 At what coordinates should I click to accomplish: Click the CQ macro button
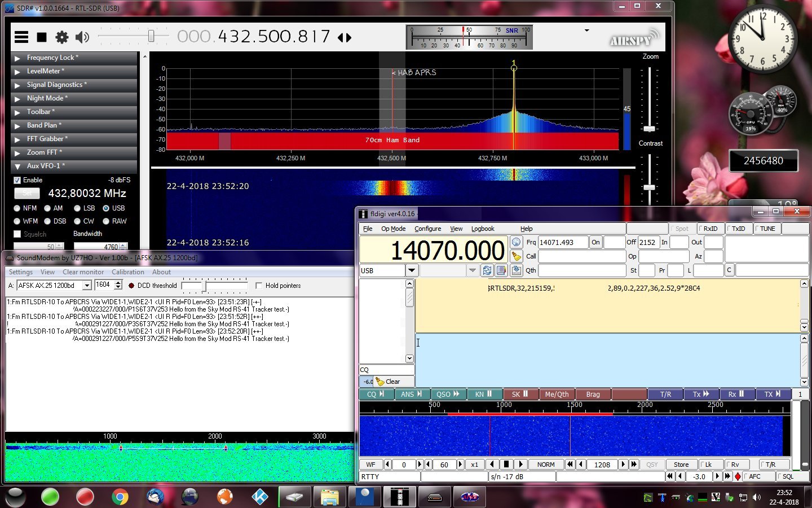(x=376, y=394)
